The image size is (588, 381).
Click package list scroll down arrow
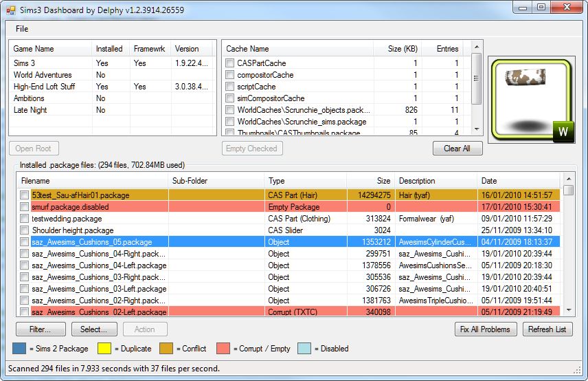click(x=569, y=310)
